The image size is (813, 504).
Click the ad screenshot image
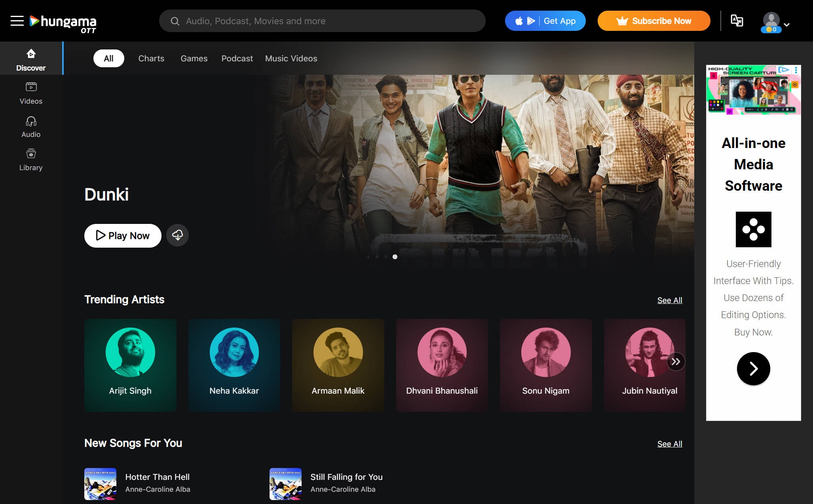753,90
